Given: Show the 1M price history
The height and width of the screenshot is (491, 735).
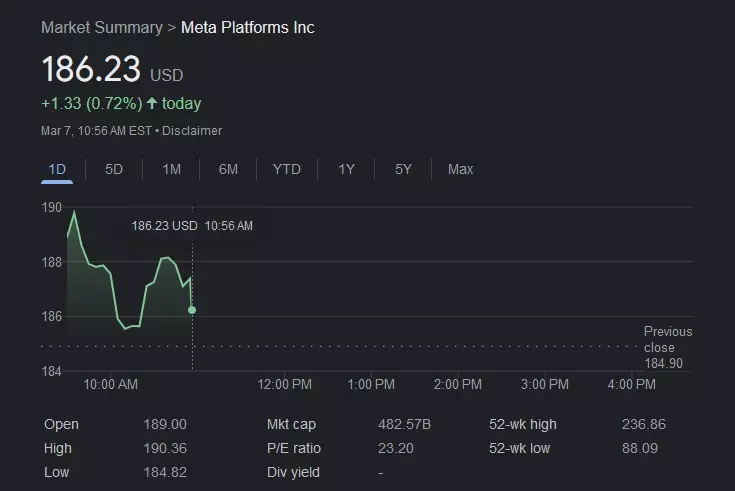Looking at the screenshot, I should tap(171, 169).
